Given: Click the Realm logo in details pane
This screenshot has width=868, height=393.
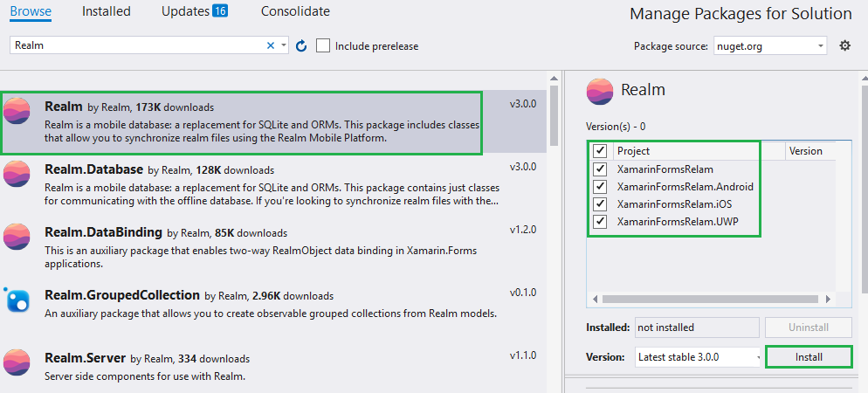Looking at the screenshot, I should [600, 91].
